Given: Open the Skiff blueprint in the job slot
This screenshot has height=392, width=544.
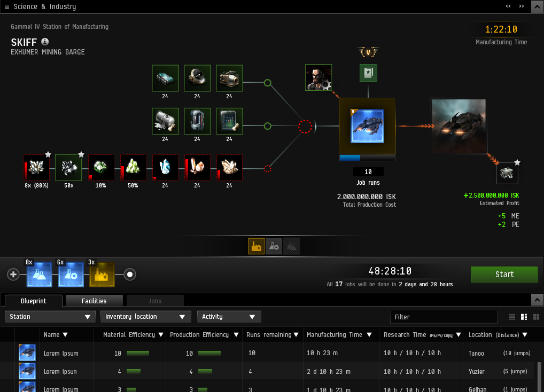Looking at the screenshot, I should click(367, 126).
